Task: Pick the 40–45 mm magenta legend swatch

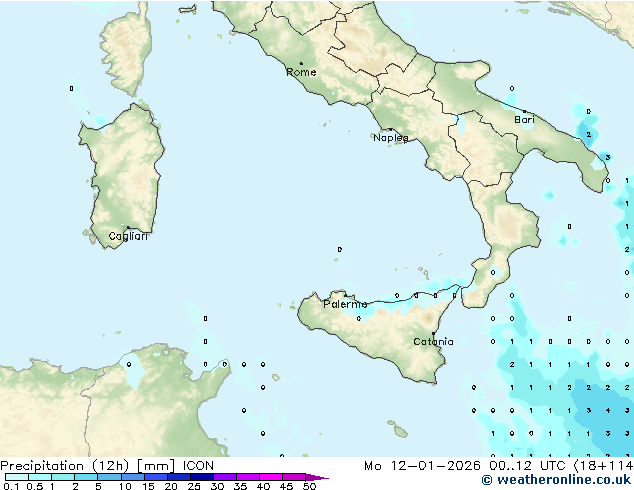Action: pos(271,477)
